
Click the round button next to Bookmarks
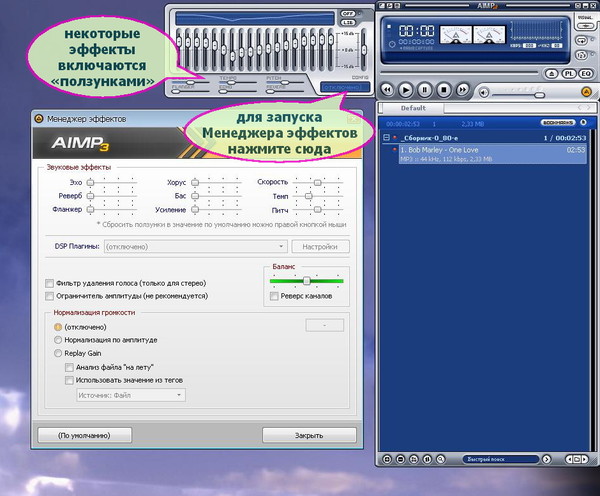tap(583, 122)
